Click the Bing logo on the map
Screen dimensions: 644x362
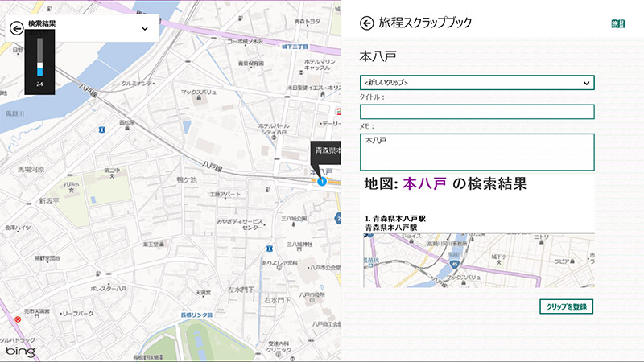(19, 352)
